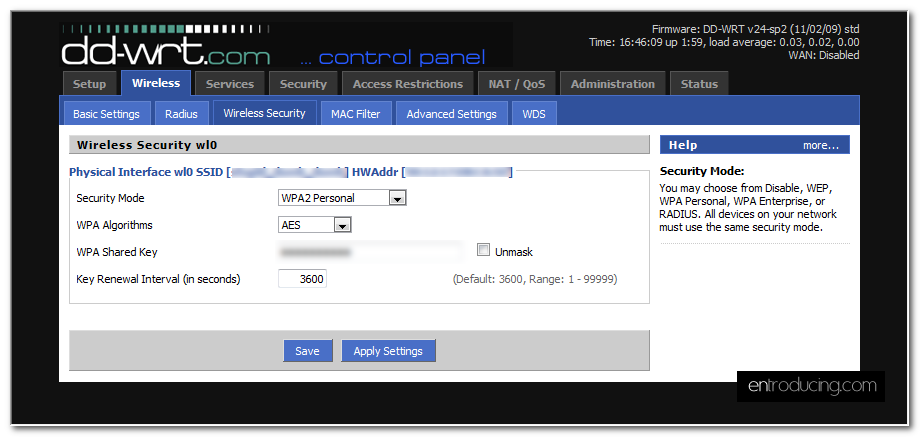Open the NAT / QoS tab
The image size is (920, 437).
517,84
